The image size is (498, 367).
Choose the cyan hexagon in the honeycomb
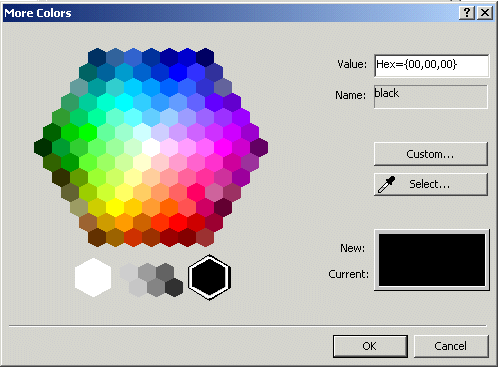point(124,103)
